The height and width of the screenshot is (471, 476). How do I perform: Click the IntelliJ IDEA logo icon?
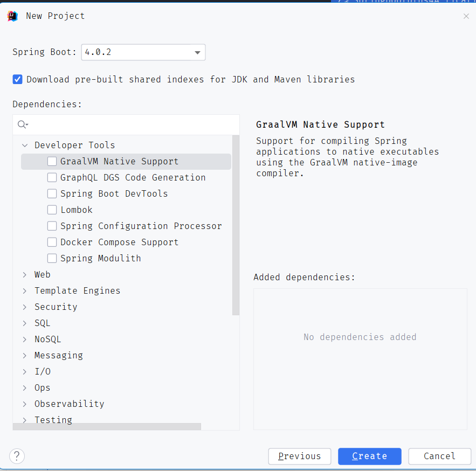click(x=12, y=16)
